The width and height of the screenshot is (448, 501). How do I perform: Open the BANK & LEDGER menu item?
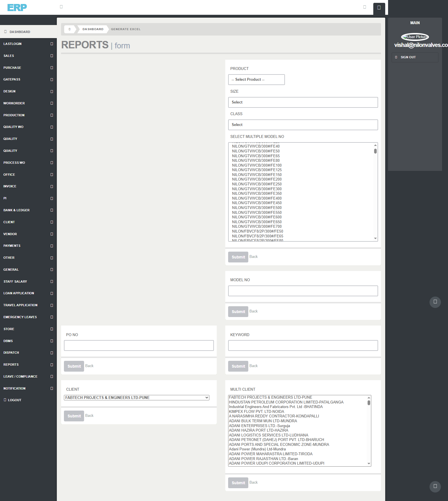point(16,210)
